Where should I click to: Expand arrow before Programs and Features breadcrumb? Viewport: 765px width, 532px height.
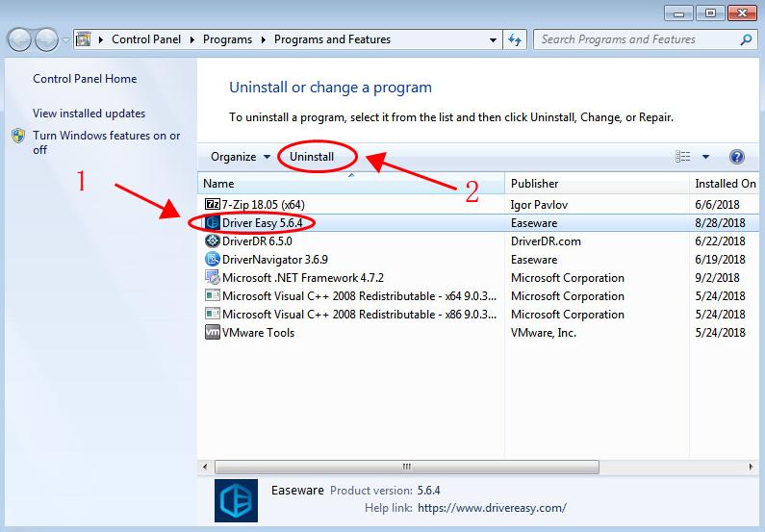(x=264, y=40)
